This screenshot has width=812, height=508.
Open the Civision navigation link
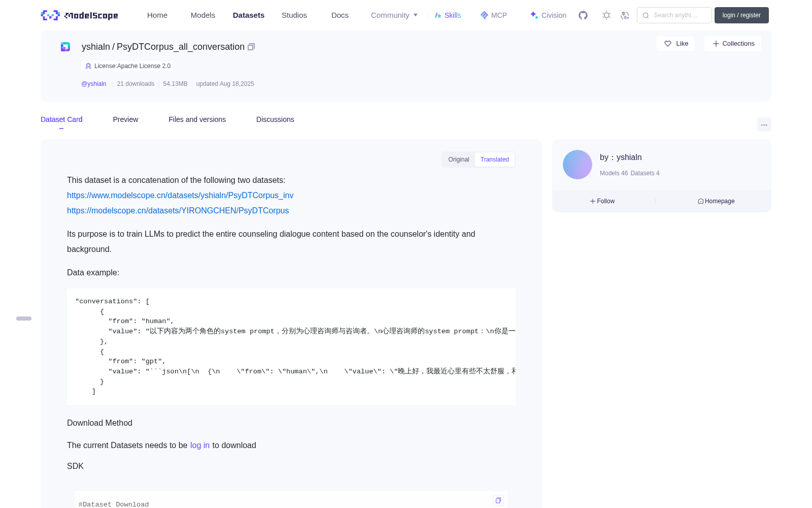coord(548,15)
